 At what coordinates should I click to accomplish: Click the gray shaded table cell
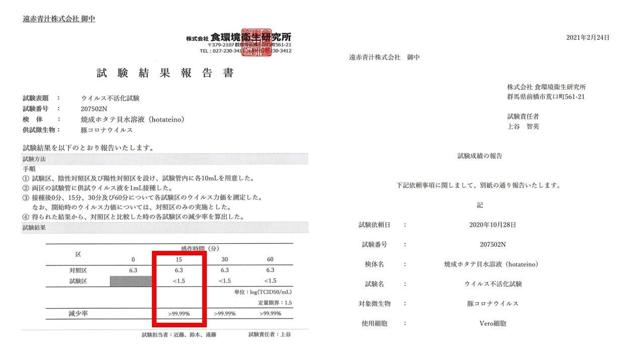(x=131, y=281)
